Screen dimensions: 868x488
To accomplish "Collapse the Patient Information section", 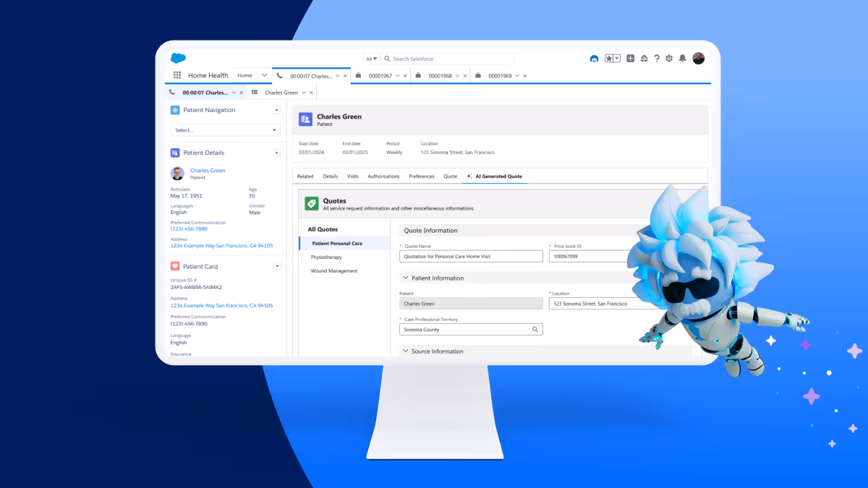I will 405,278.
